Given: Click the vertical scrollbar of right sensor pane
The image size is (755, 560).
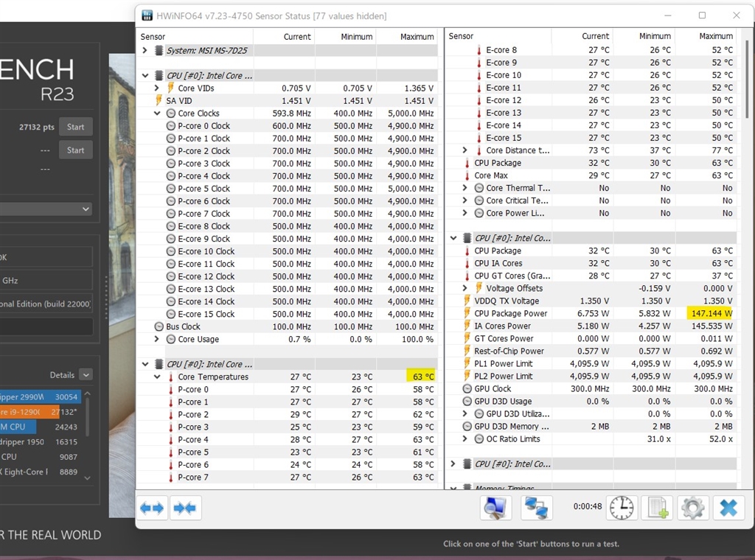Looking at the screenshot, I should point(748,79).
